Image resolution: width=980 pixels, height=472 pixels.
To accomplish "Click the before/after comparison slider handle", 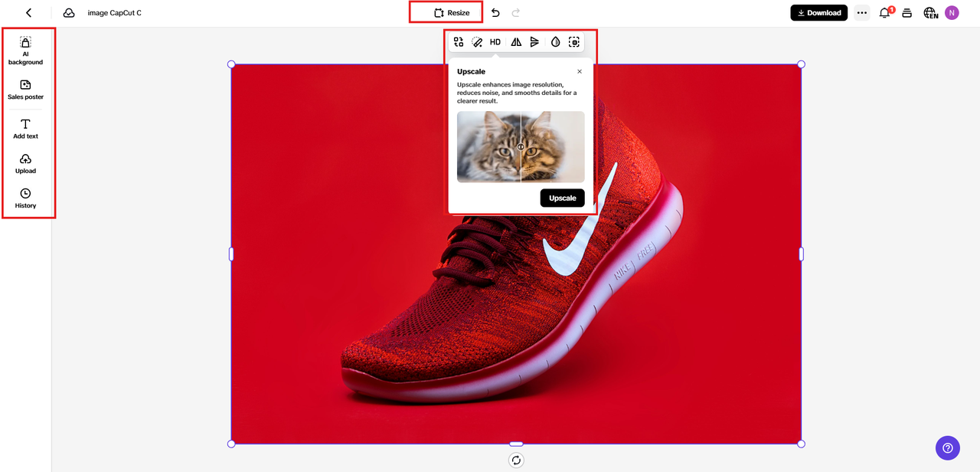I will [521, 146].
